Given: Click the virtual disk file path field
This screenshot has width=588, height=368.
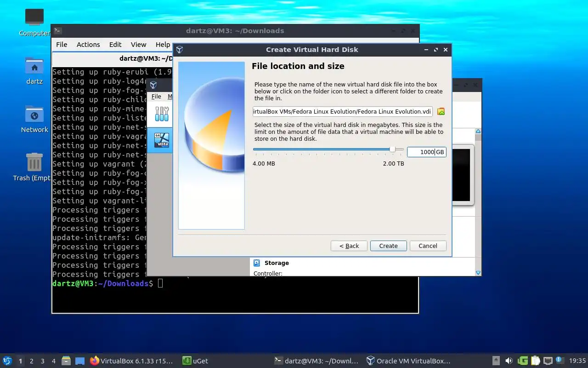Looking at the screenshot, I should click(x=342, y=112).
